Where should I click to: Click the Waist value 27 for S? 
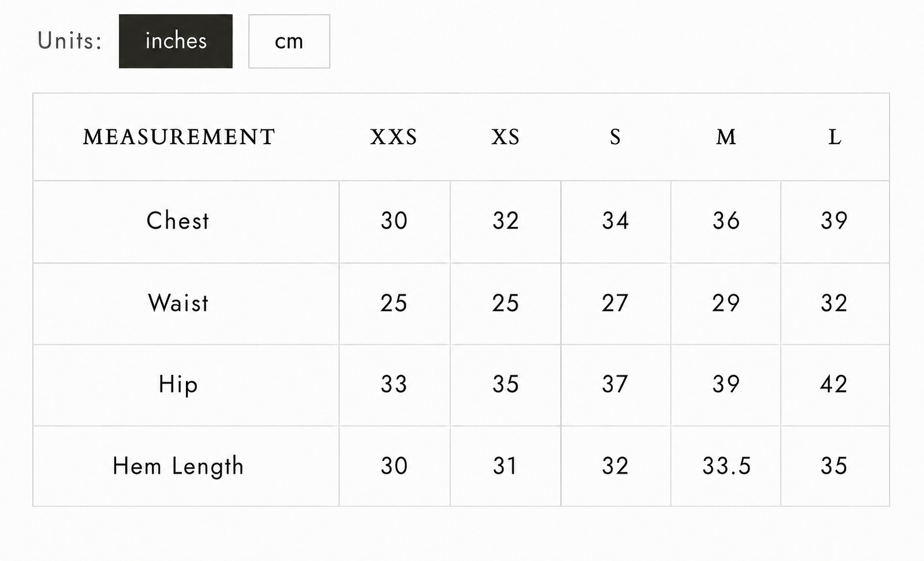pyautogui.click(x=615, y=303)
